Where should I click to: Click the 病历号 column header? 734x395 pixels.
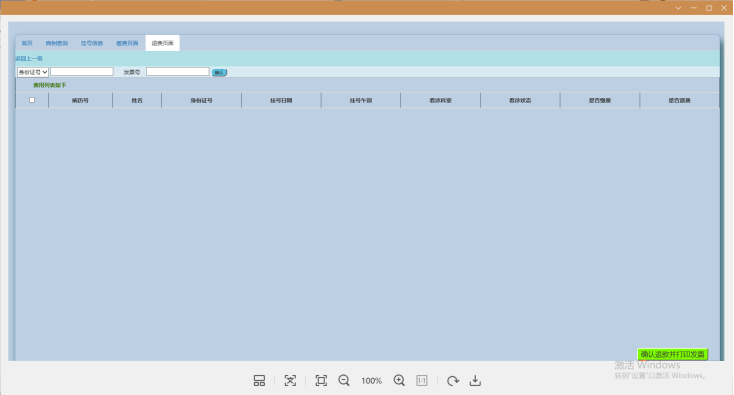[80, 101]
